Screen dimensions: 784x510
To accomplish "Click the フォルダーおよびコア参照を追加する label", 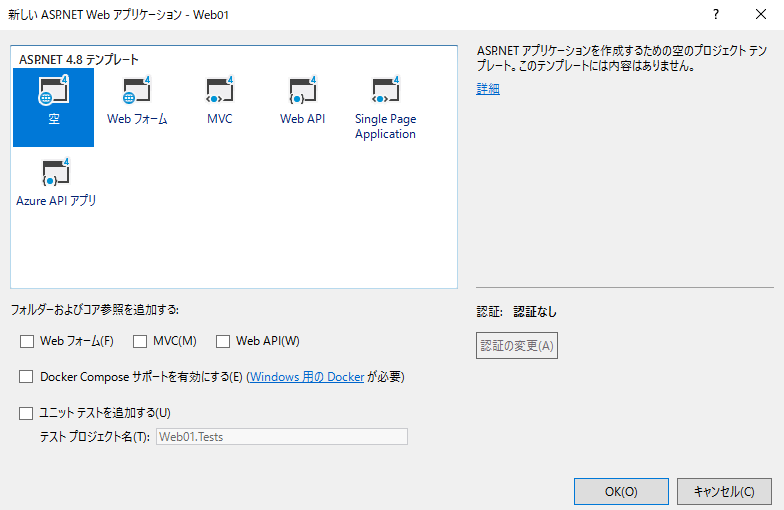I will (95, 310).
